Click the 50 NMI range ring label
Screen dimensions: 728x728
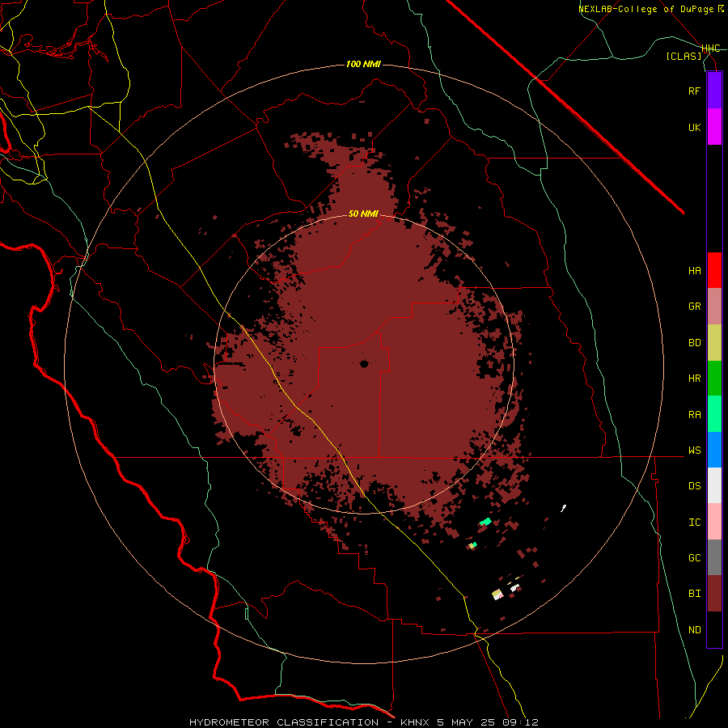tap(363, 214)
